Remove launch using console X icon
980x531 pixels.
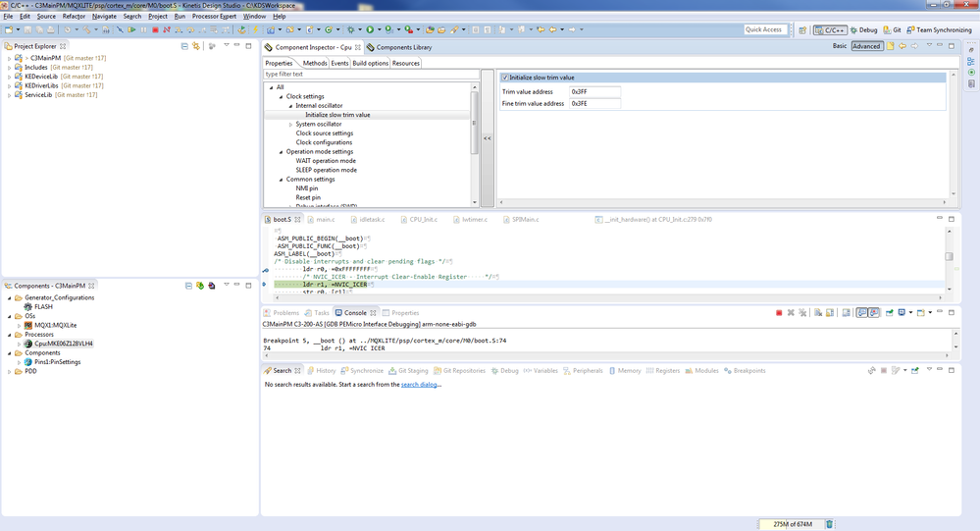click(791, 313)
